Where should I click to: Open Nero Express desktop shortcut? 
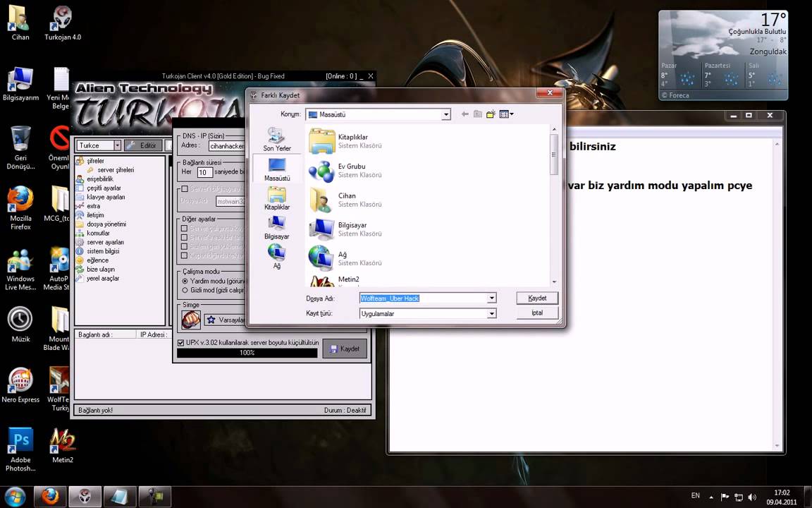click(20, 385)
